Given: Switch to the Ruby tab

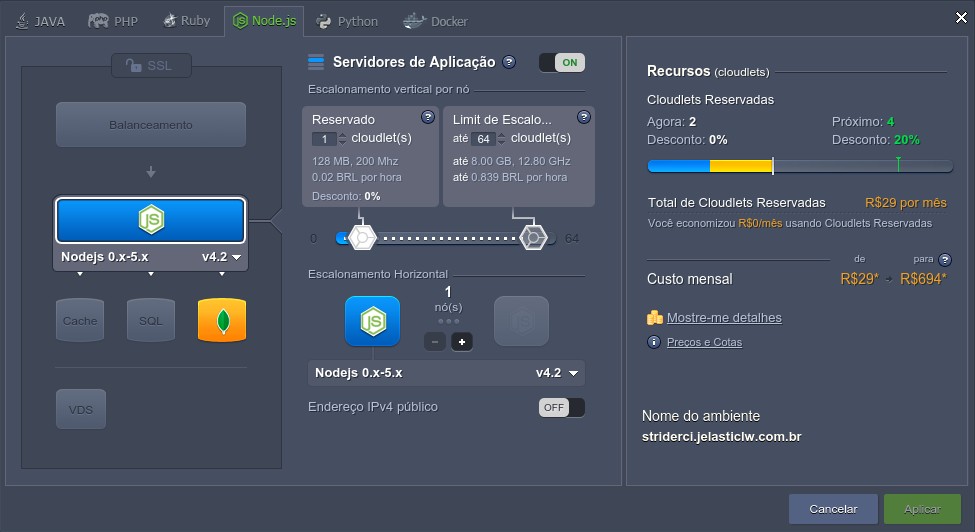Looking at the screenshot, I should coord(187,21).
